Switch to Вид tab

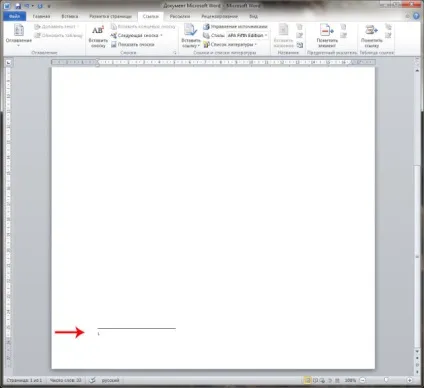point(253,16)
